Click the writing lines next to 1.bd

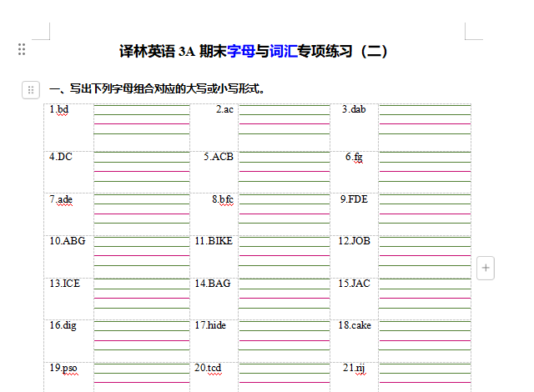pos(142,119)
